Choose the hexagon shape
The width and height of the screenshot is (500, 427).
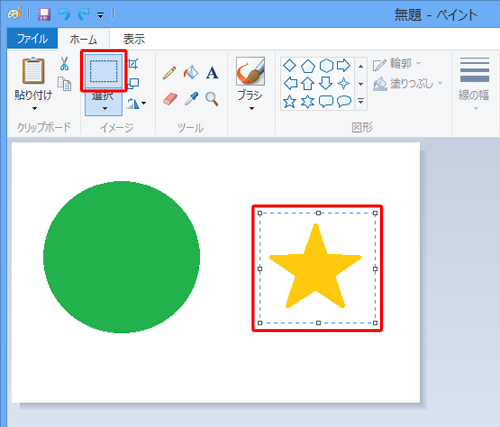pos(326,66)
